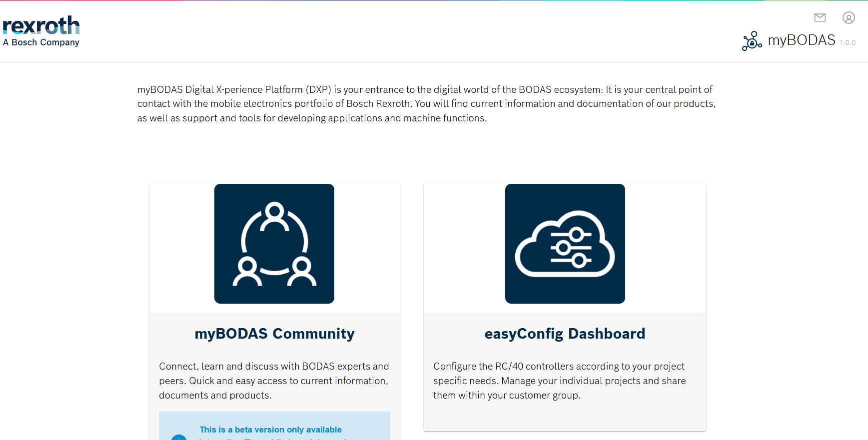Click the info icon in beta notice

pyautogui.click(x=179, y=437)
